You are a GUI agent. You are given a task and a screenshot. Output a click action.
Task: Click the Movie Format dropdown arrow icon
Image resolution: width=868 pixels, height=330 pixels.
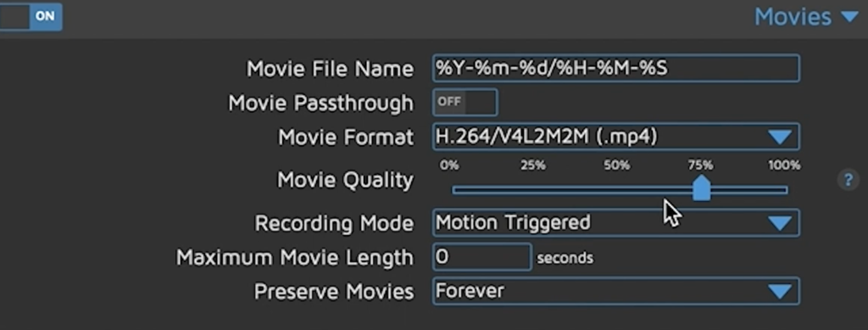(x=780, y=137)
